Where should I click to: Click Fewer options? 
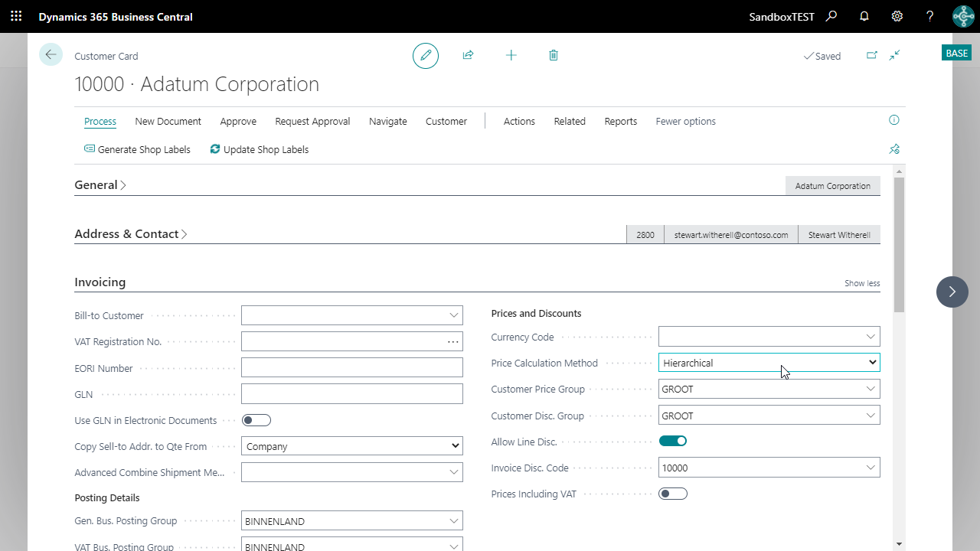click(686, 121)
